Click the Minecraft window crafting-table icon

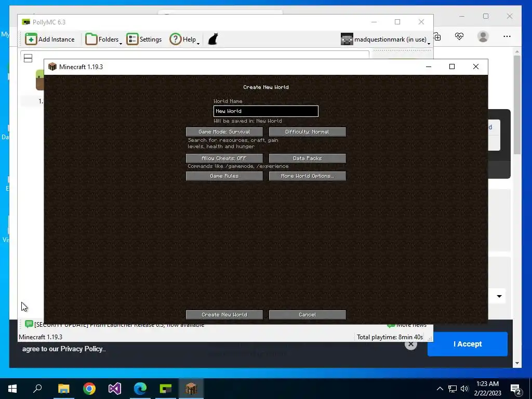pos(52,66)
